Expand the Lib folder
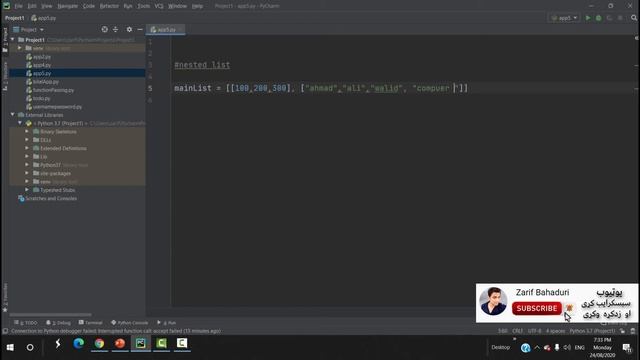640x360 pixels. tap(27, 156)
